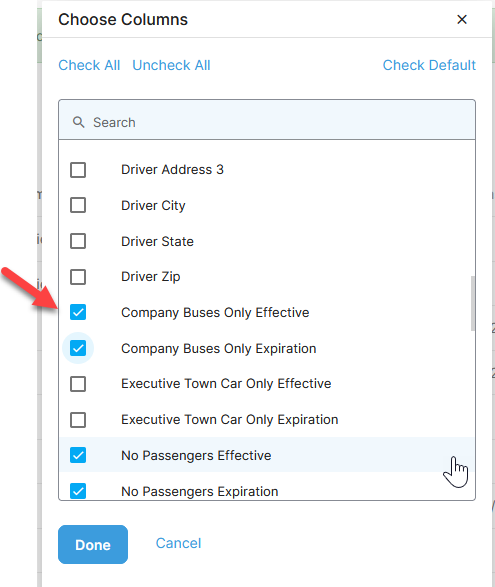Click Cancel to discard changes

(x=178, y=543)
